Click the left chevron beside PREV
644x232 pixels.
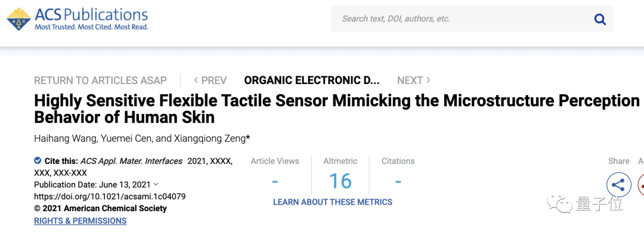pyautogui.click(x=196, y=80)
